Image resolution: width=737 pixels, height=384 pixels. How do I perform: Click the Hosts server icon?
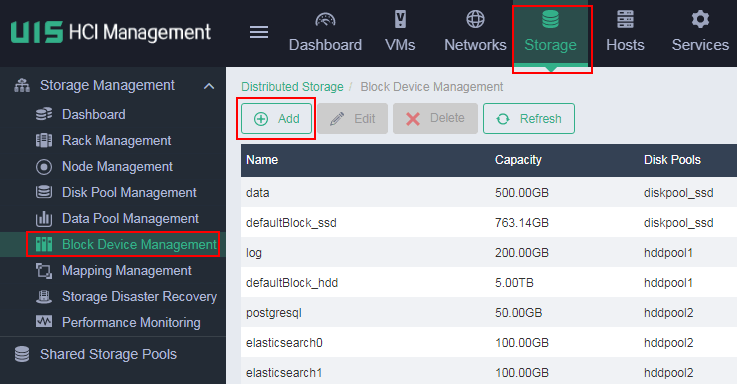click(625, 19)
